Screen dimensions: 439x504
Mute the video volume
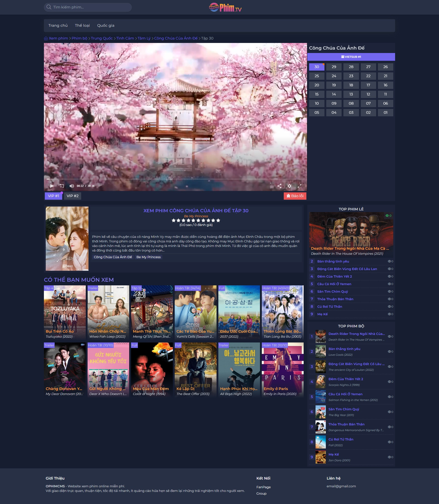pyautogui.click(x=72, y=186)
